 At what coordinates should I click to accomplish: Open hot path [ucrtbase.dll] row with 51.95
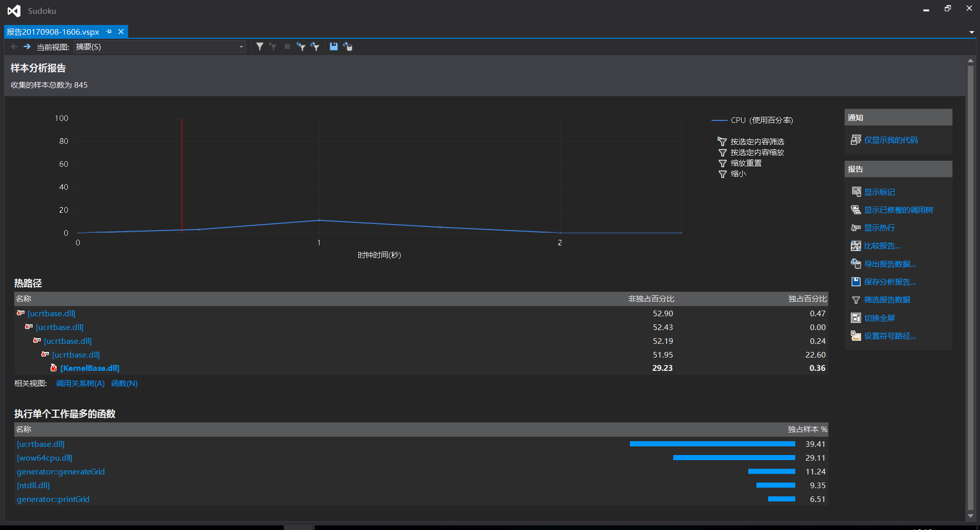76,355
